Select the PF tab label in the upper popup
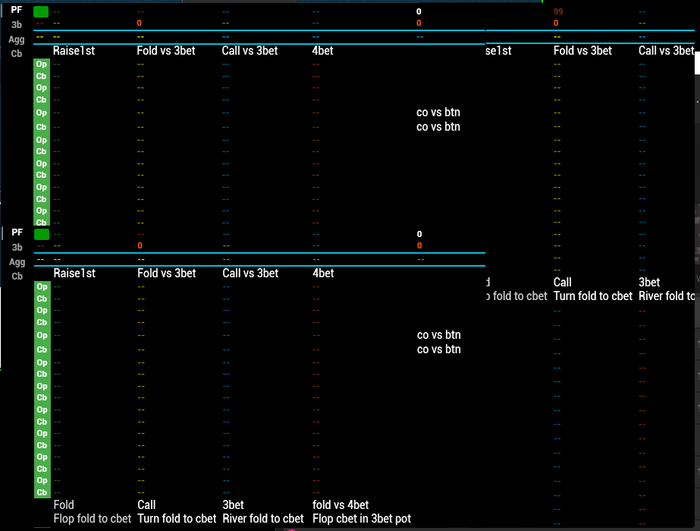 point(17,9)
